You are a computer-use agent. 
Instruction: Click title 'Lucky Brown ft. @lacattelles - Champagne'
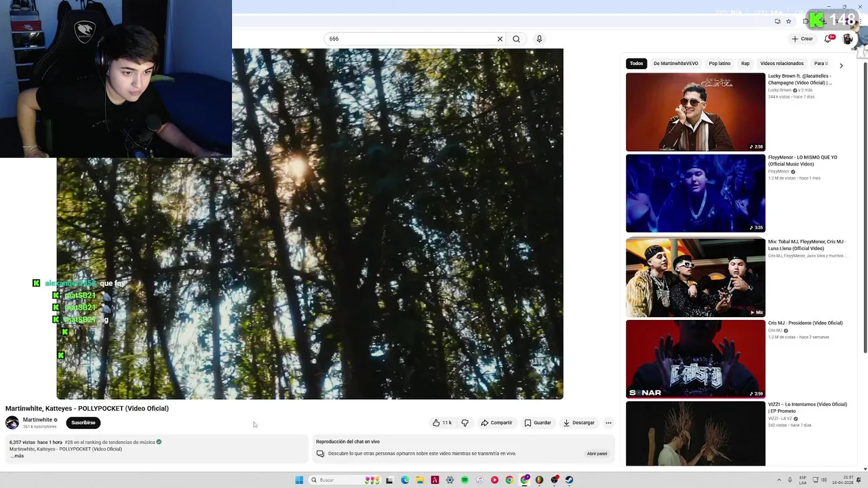tap(800, 79)
